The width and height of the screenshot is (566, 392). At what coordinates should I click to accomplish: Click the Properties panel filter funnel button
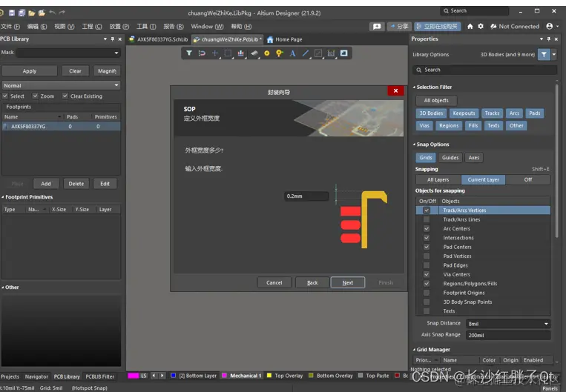click(x=544, y=54)
